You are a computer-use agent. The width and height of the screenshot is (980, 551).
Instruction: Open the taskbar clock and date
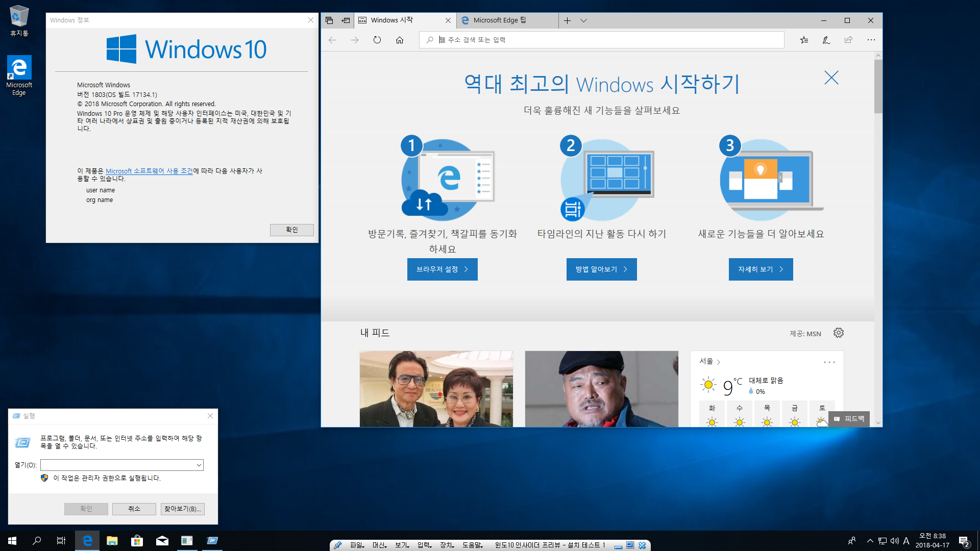tap(932, 541)
